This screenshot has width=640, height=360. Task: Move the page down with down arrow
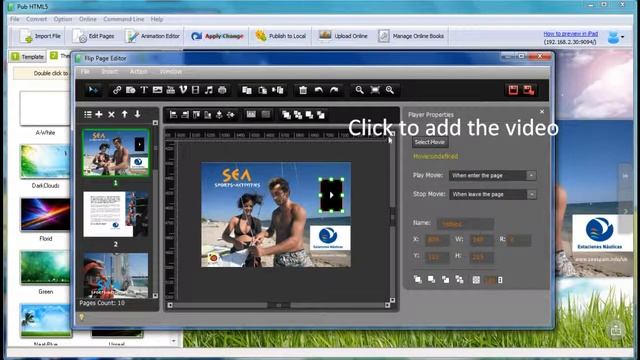coord(138,114)
